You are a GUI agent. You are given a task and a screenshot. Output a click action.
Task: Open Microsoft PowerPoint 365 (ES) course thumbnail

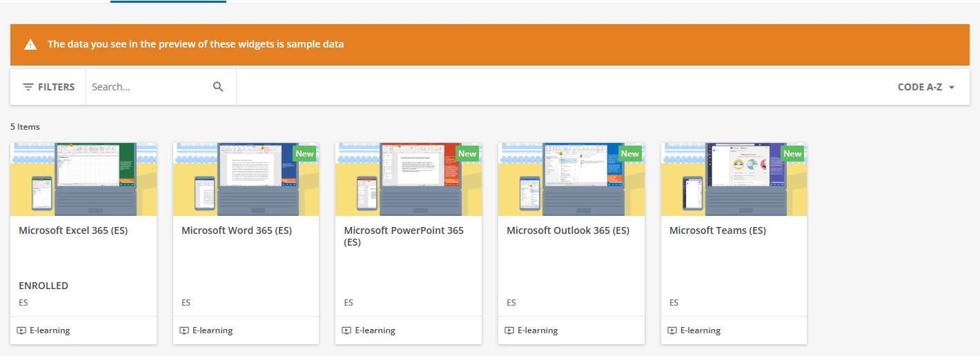pyautogui.click(x=409, y=179)
